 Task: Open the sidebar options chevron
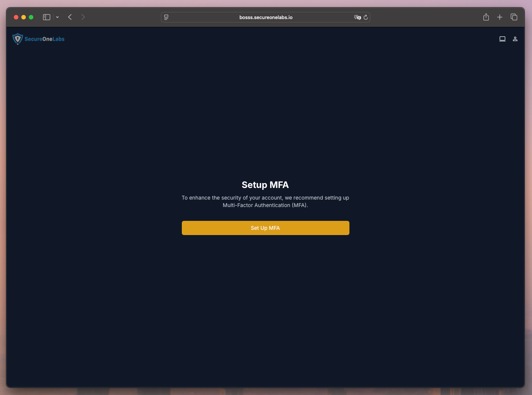point(57,17)
